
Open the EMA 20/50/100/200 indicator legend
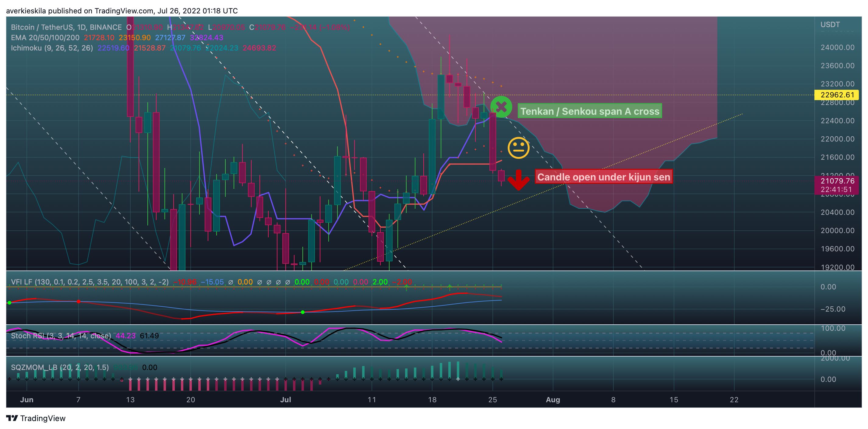tap(45, 38)
